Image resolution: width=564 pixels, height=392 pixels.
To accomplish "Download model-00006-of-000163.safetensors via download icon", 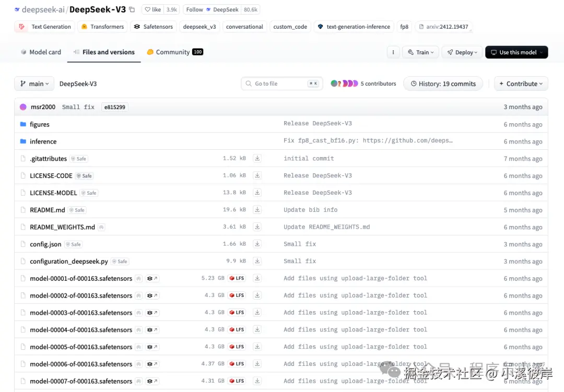I will tap(257, 364).
